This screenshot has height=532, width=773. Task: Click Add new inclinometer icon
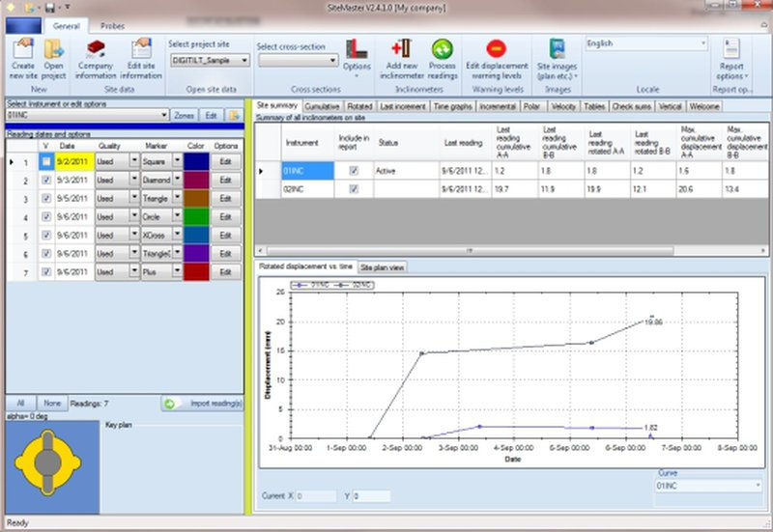(402, 49)
